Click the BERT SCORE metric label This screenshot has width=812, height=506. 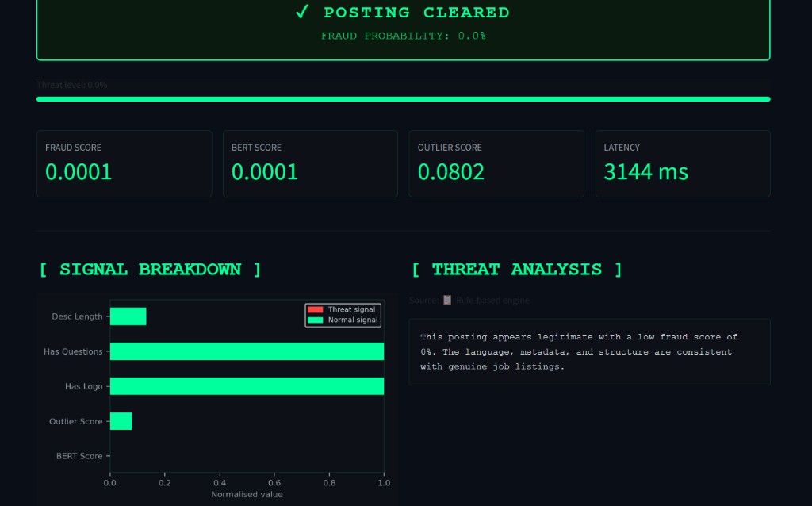click(256, 148)
